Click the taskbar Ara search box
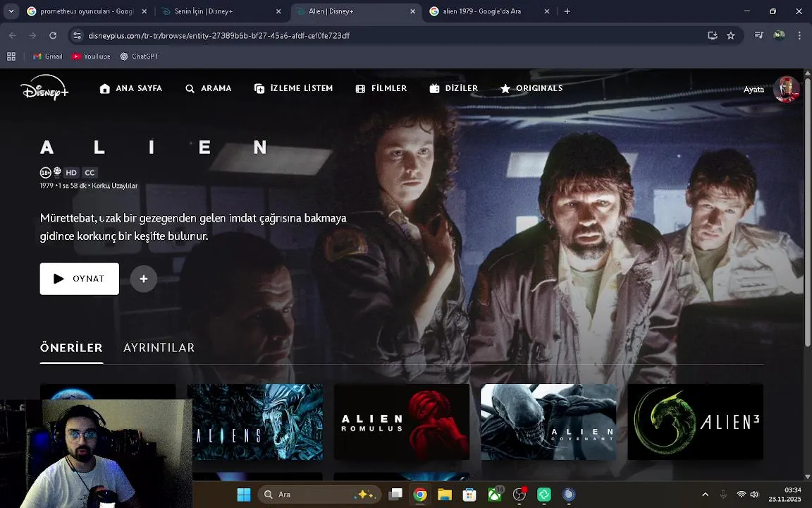This screenshot has height=508, width=812. pos(319,495)
